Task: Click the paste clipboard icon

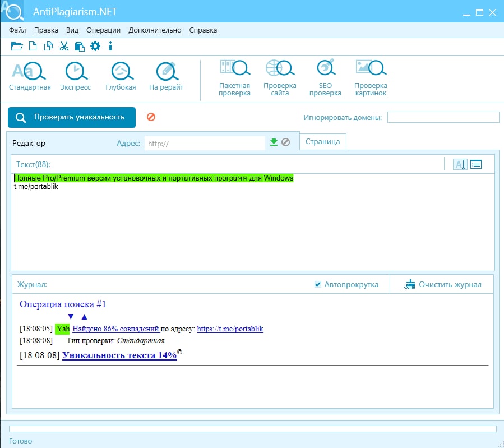Action: 80,47
